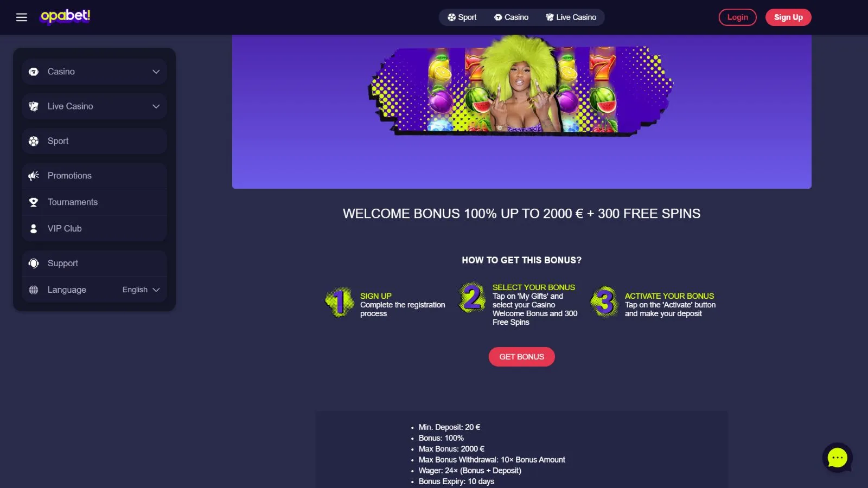Open the hamburger menu icon
This screenshot has width=868, height=488.
(22, 17)
